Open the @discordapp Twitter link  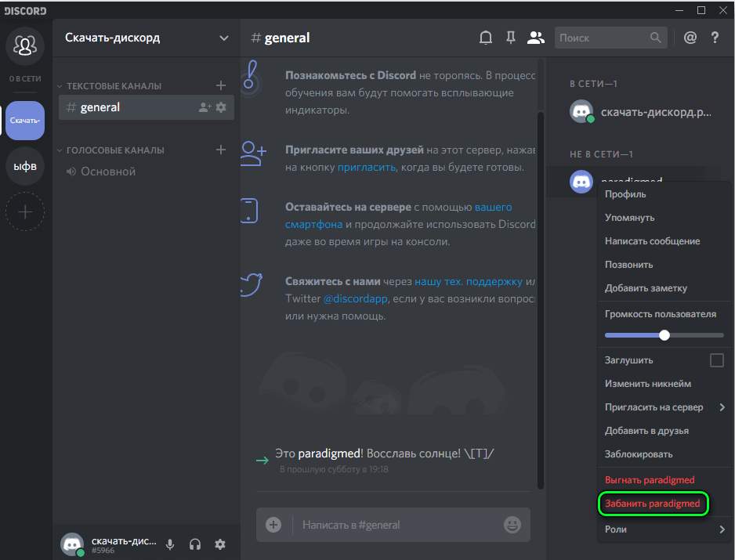pos(355,298)
